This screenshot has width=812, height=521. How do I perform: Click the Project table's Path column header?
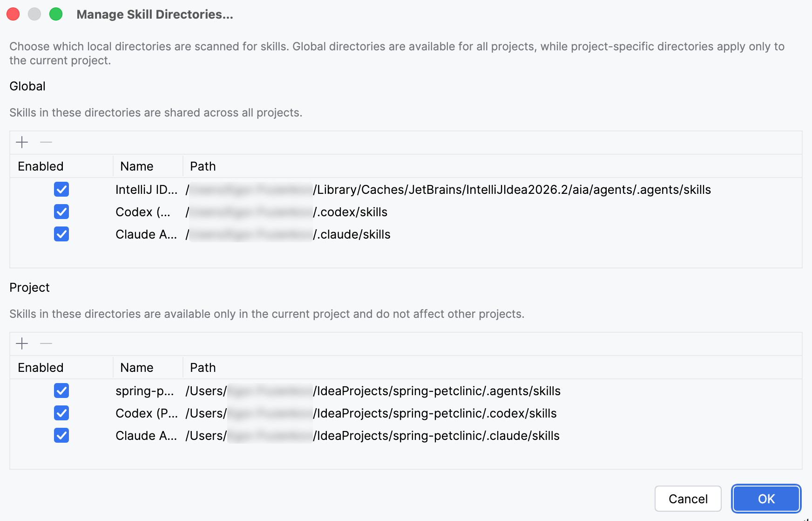203,368
